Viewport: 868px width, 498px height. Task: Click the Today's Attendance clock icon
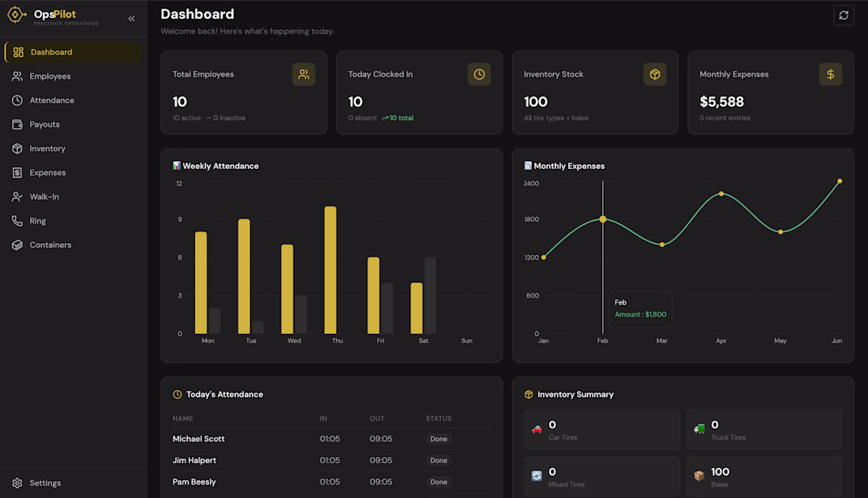[x=177, y=395]
